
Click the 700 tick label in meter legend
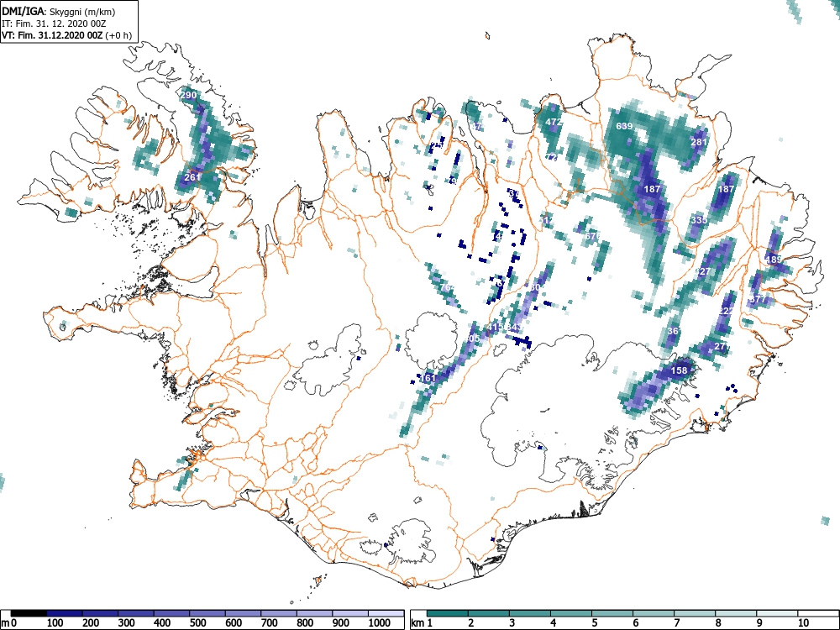(269, 623)
